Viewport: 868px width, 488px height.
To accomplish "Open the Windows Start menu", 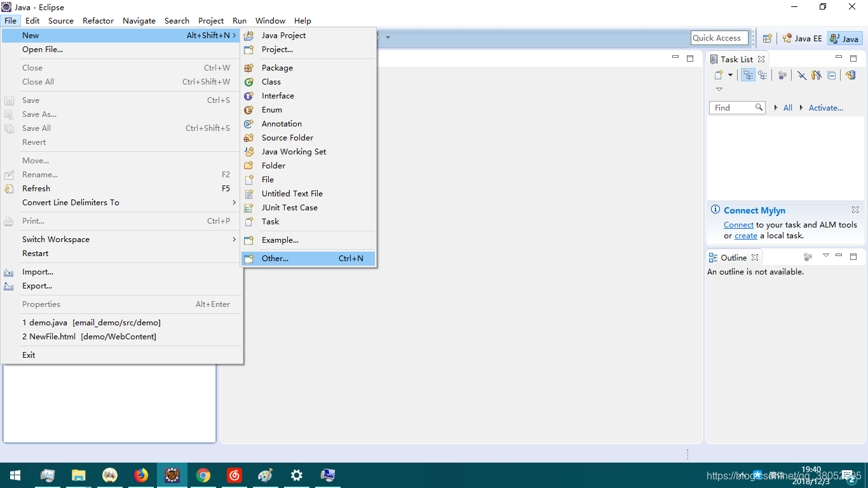I will pyautogui.click(x=15, y=475).
